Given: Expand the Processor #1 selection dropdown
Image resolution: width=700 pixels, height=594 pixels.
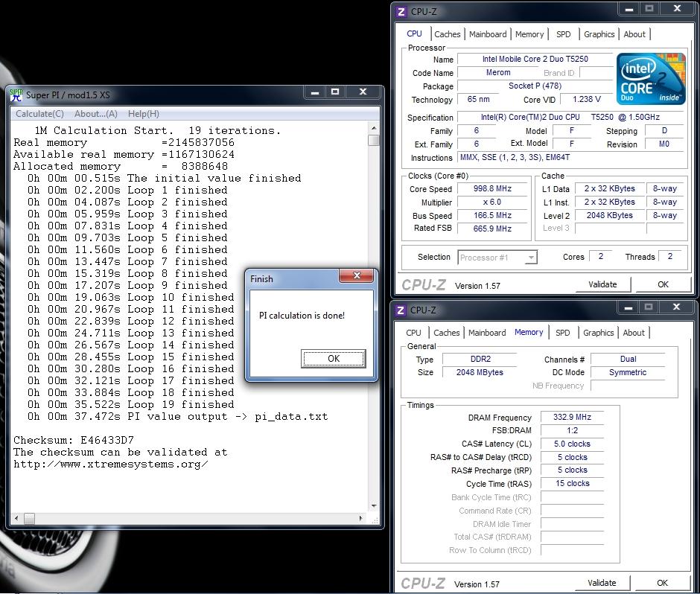Looking at the screenshot, I should click(531, 258).
